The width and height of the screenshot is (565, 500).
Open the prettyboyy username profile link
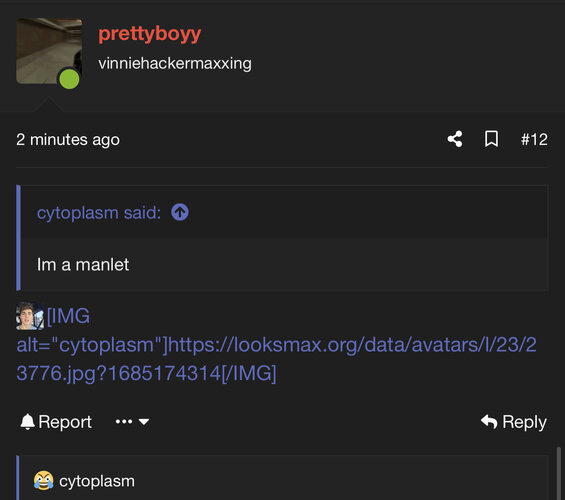pyautogui.click(x=150, y=34)
